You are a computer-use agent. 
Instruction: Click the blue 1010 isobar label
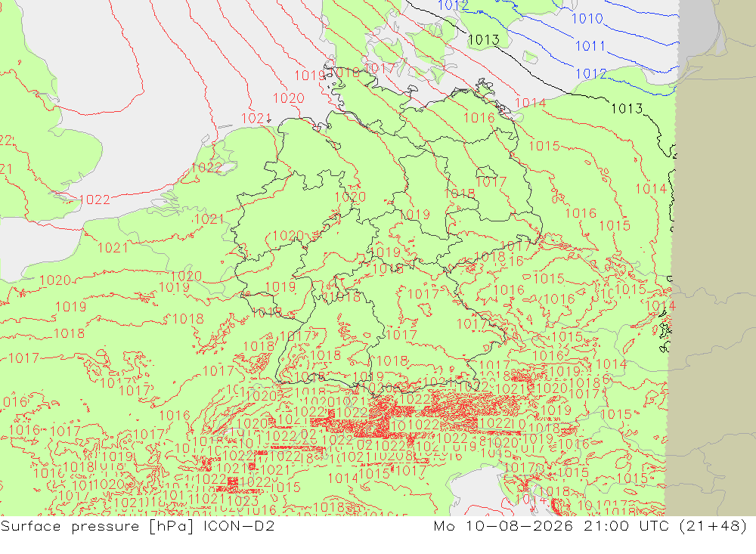[x=587, y=19]
